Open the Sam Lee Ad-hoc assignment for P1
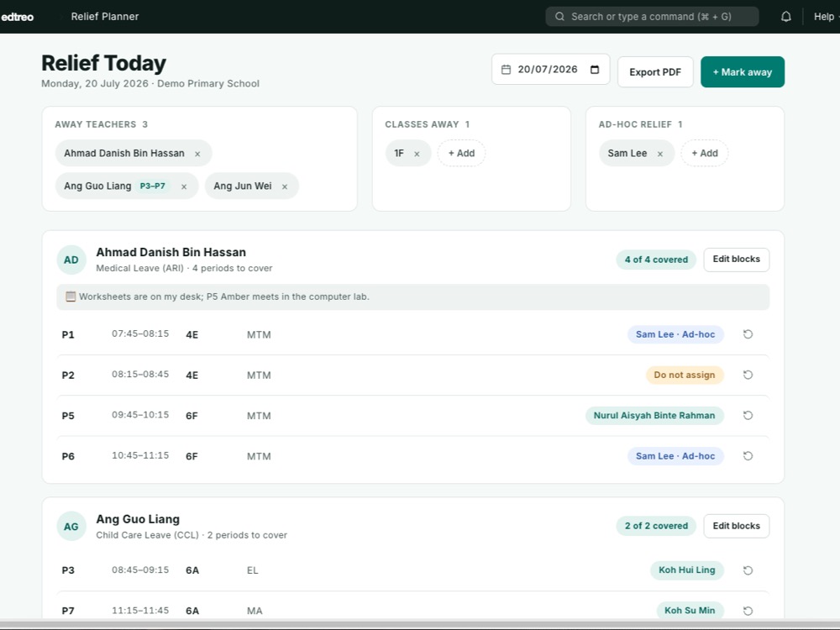The image size is (840, 630). (x=675, y=334)
